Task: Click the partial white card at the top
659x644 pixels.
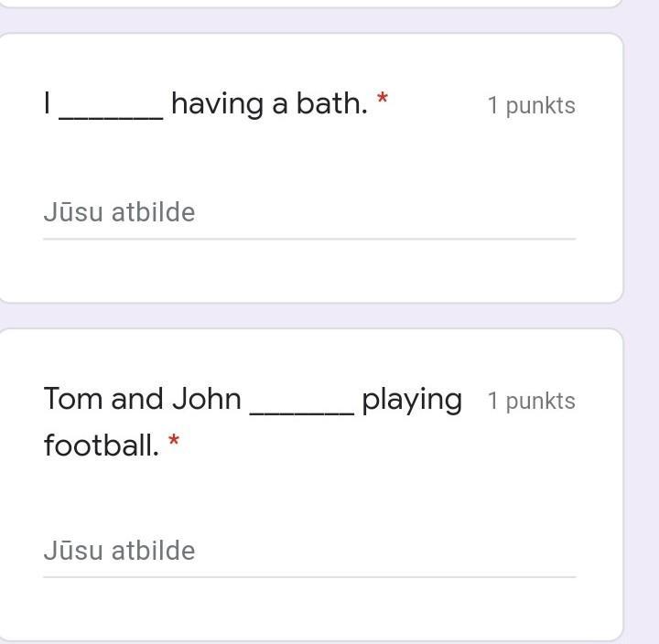Action: pos(311,3)
